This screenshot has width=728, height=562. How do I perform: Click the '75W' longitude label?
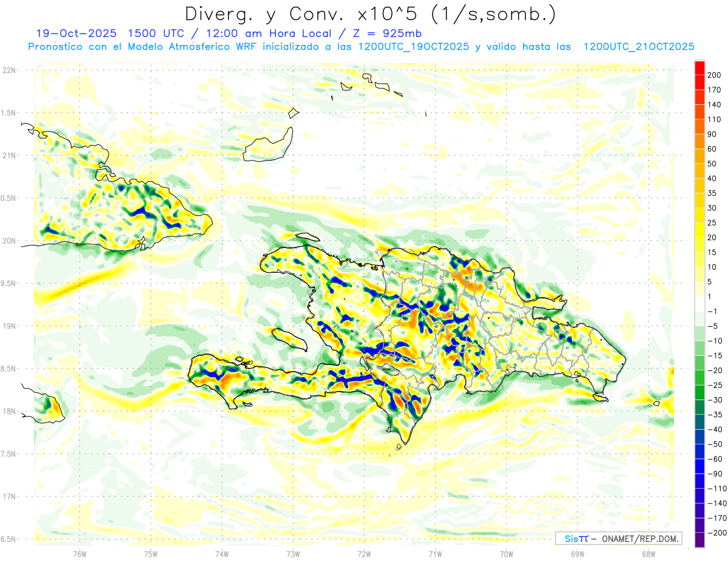click(x=151, y=554)
